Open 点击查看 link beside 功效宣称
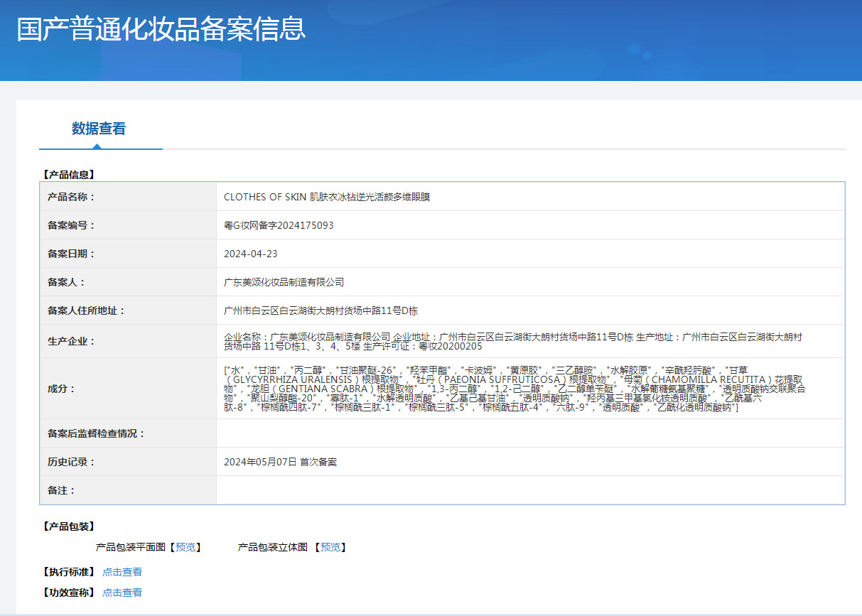862x616 pixels. [x=122, y=593]
